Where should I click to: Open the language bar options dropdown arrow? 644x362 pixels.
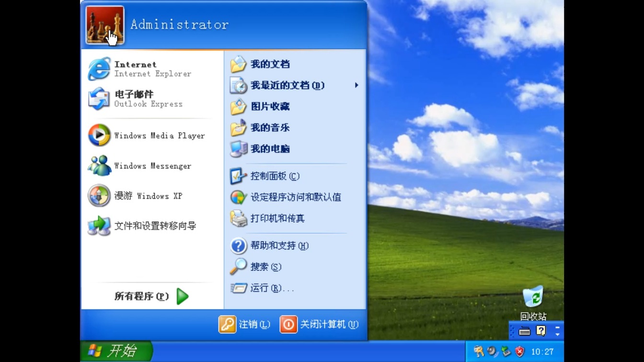click(x=557, y=334)
